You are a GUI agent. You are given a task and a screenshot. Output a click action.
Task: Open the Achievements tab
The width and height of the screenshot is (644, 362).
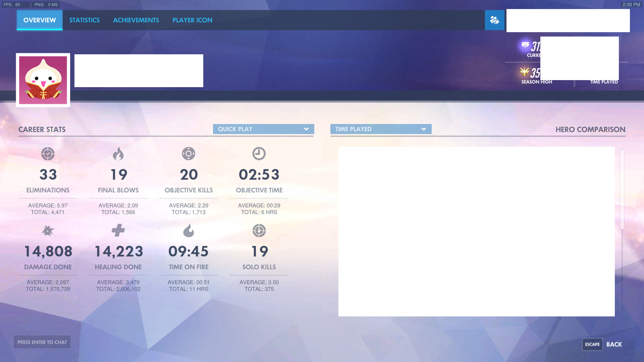click(x=136, y=20)
